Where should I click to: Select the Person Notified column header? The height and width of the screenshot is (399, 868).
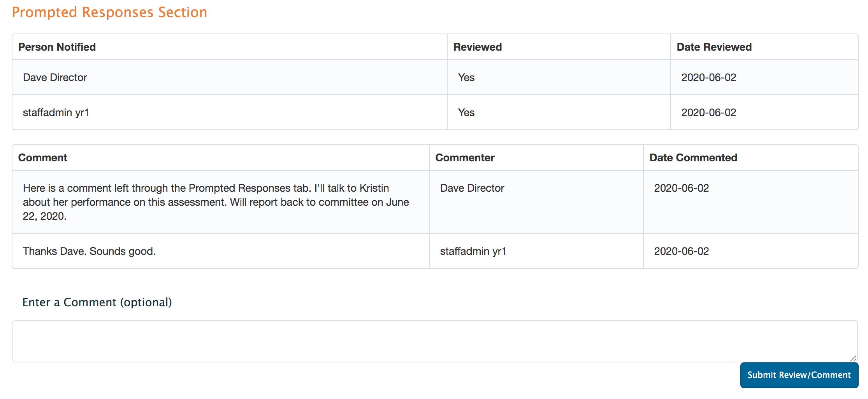point(57,47)
